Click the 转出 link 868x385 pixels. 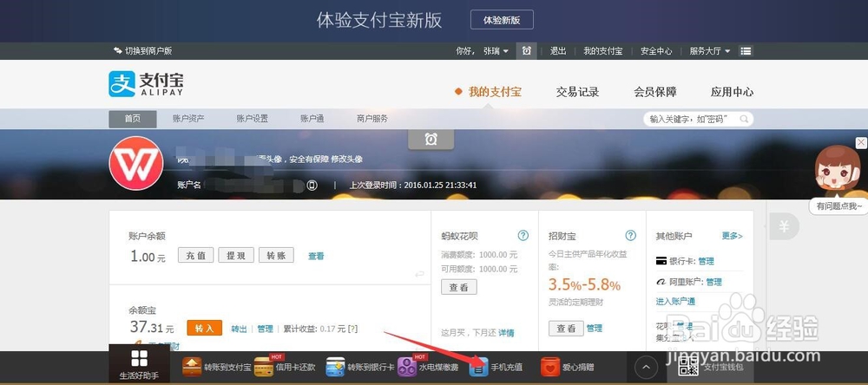click(x=240, y=329)
